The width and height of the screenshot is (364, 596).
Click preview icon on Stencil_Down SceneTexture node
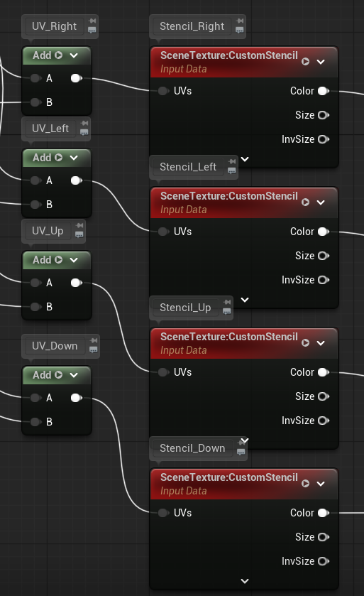coord(305,484)
